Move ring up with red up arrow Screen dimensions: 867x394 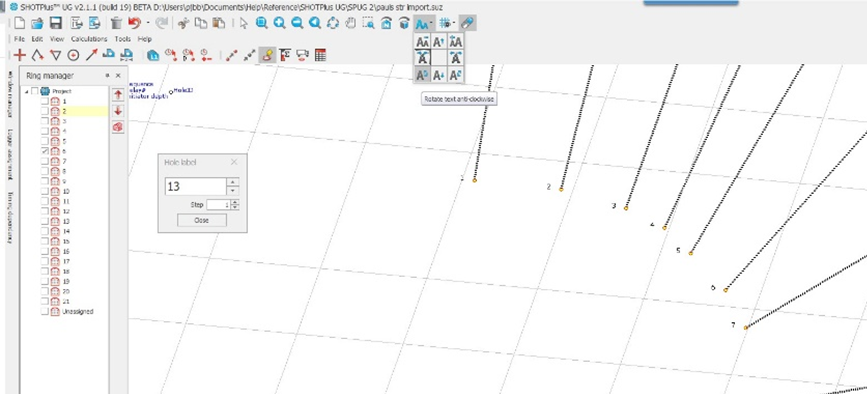tap(118, 95)
